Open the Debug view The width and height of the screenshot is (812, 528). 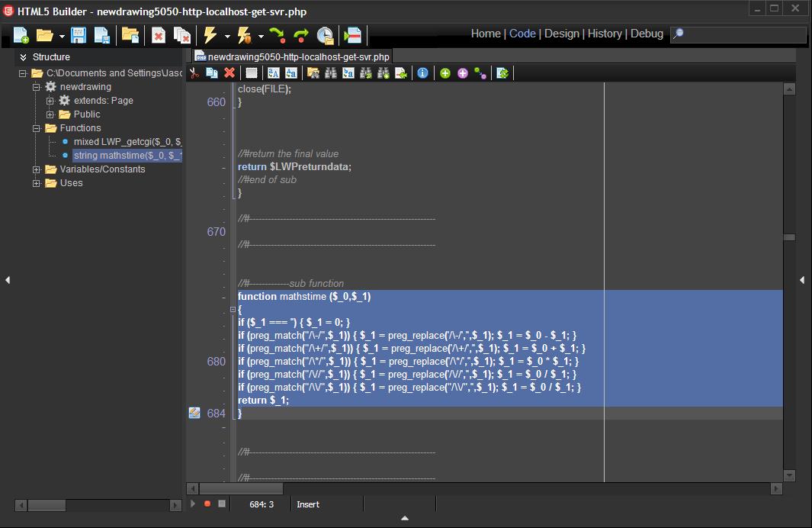tap(647, 34)
